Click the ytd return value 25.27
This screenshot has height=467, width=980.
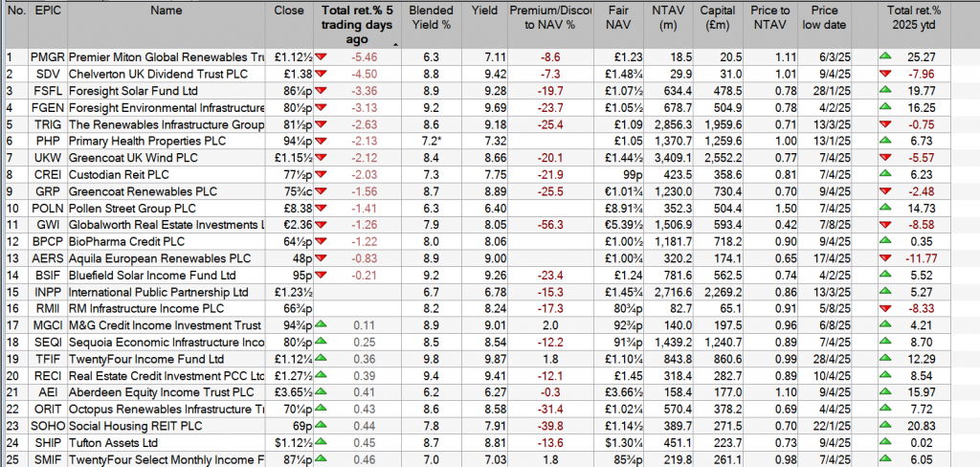(921, 57)
